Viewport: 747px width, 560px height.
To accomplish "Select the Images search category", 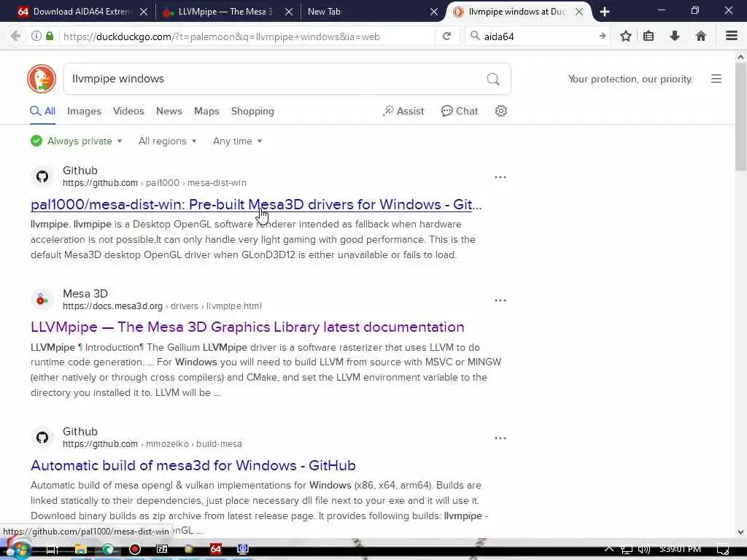I will pos(84,111).
